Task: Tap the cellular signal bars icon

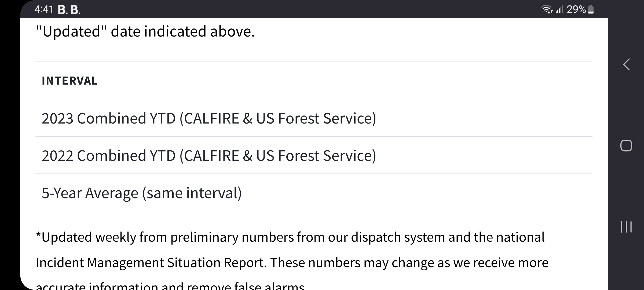Action: pos(559,10)
